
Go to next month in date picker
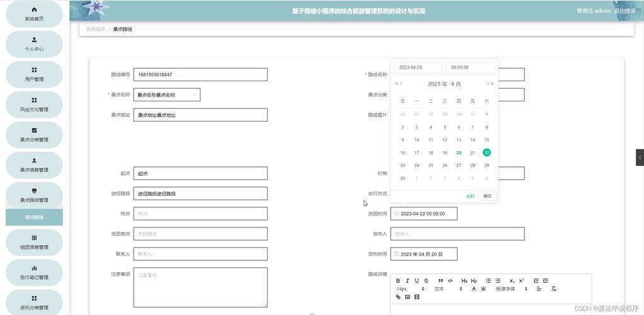[x=488, y=84]
